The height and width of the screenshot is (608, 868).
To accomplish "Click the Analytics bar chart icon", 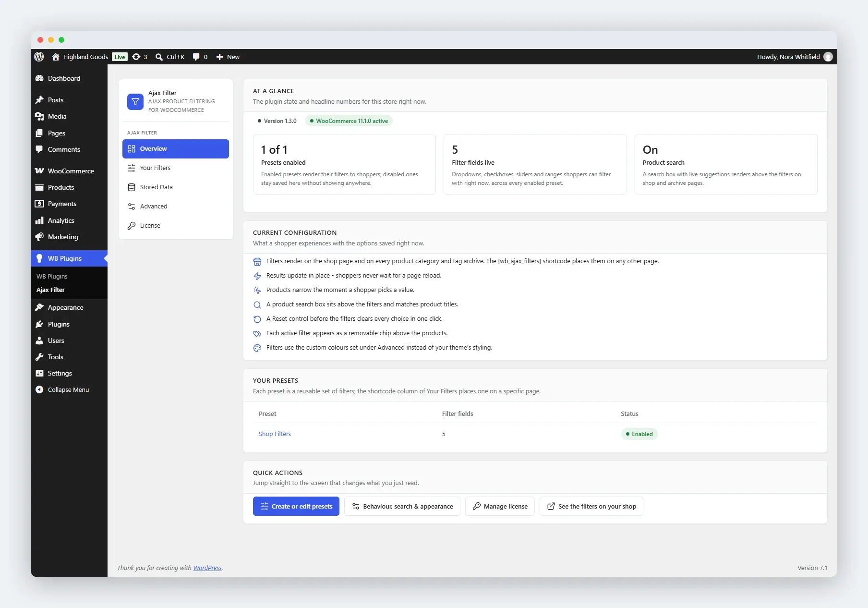I will 39,220.
